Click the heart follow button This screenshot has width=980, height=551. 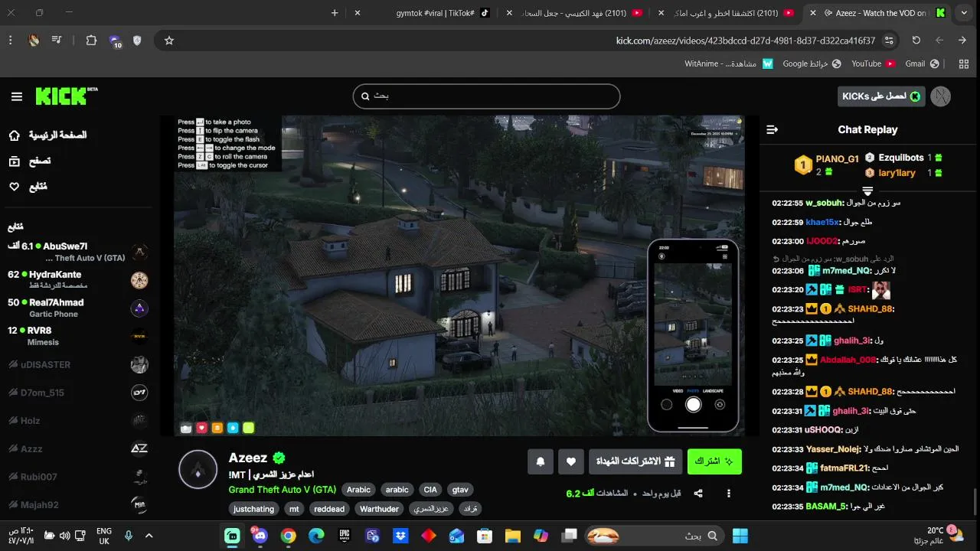[x=570, y=461]
